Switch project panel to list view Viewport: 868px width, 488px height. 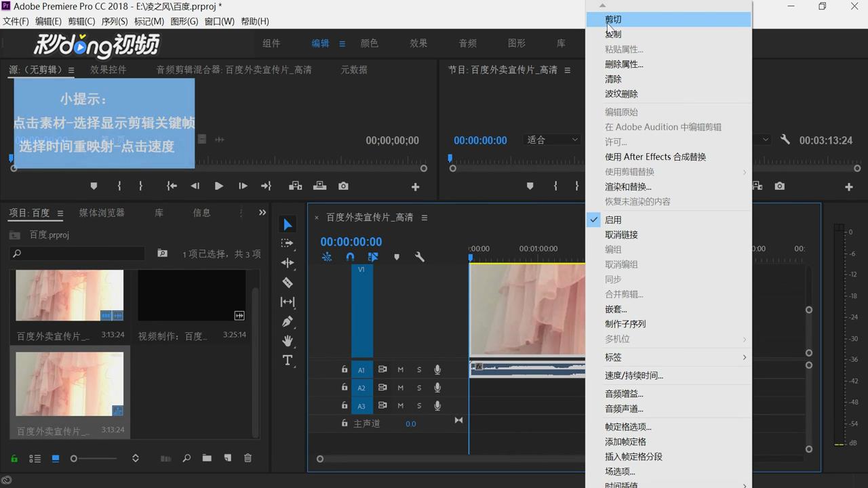tap(35, 458)
